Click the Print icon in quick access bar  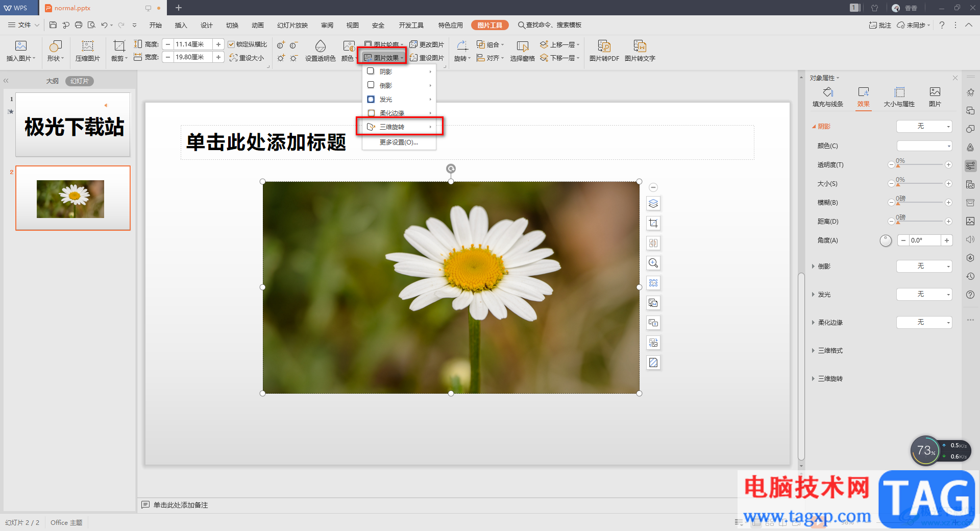pos(79,25)
